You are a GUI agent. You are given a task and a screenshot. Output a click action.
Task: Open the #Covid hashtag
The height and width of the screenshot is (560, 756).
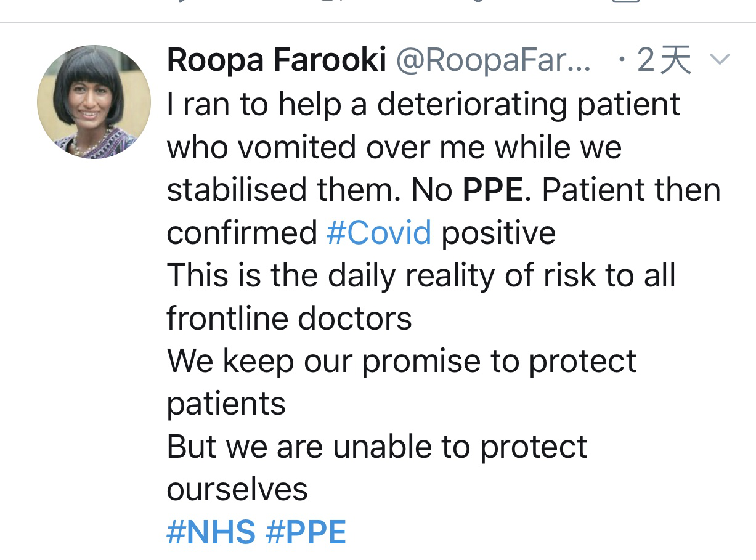pyautogui.click(x=379, y=233)
